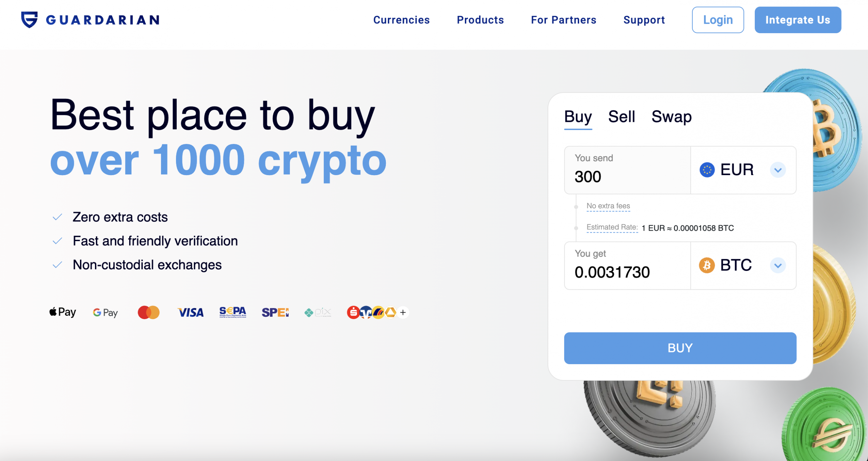The height and width of the screenshot is (461, 868).
Task: Click the plus icon after bank payment methods
Action: pos(403,312)
